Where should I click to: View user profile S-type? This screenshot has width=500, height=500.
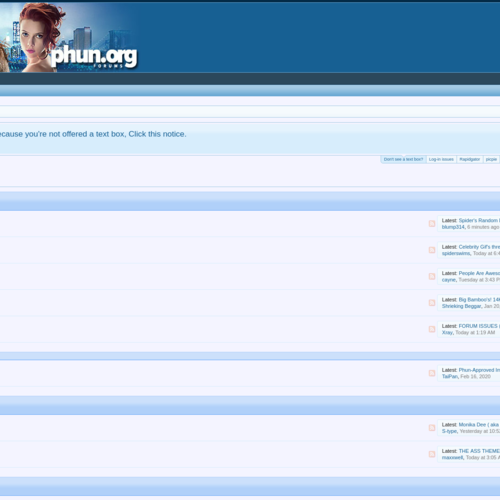pos(449,431)
